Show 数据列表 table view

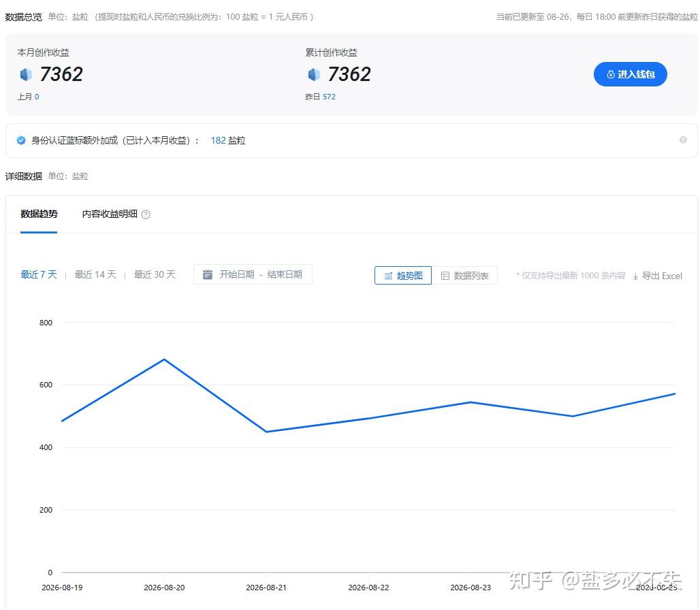[464, 275]
